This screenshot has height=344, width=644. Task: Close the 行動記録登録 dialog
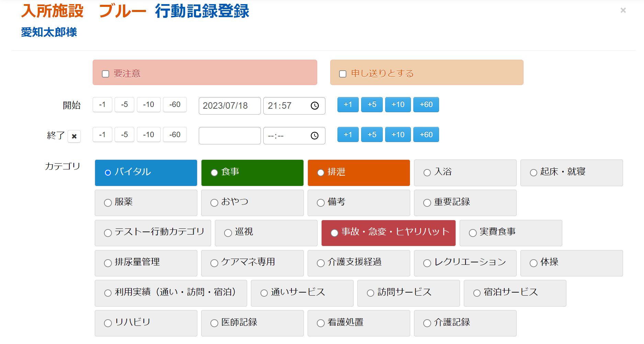(623, 10)
